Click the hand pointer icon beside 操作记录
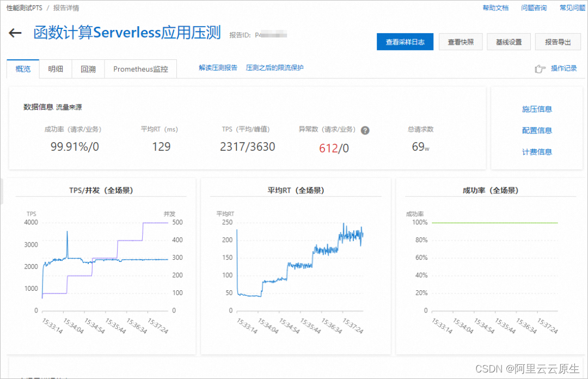This screenshot has width=588, height=379. (x=540, y=69)
